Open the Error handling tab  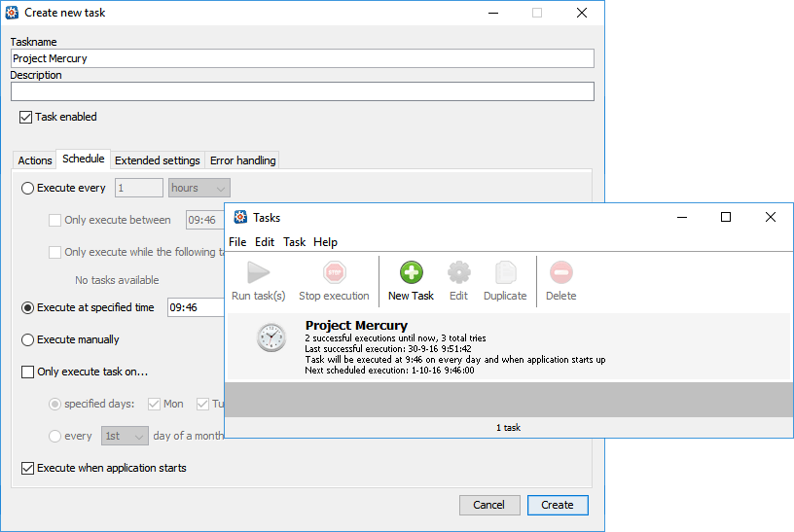coord(242,160)
